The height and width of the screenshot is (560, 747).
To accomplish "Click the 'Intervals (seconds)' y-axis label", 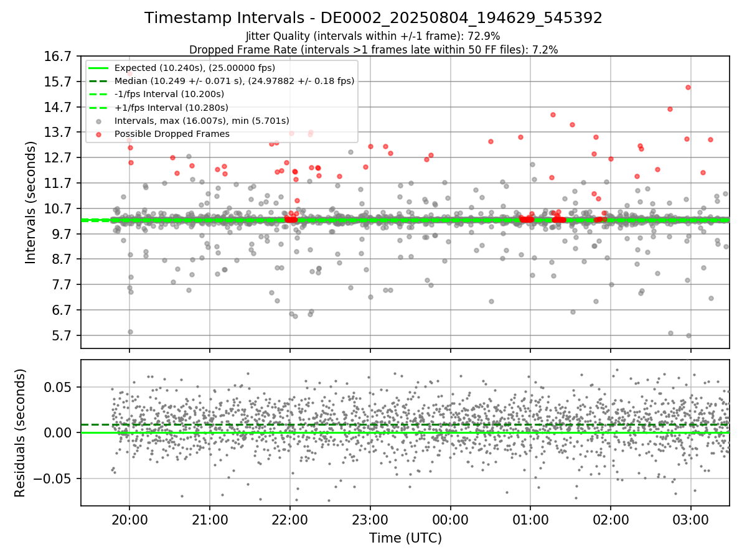I will pyautogui.click(x=31, y=202).
